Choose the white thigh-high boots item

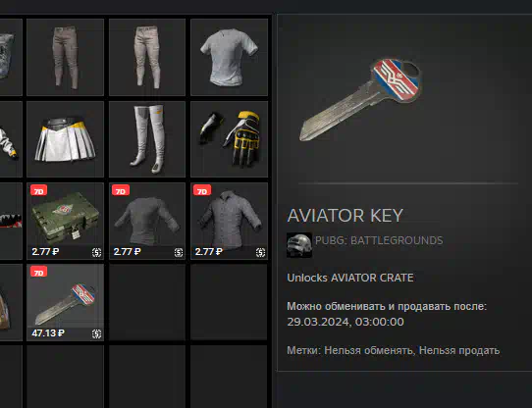(x=147, y=139)
